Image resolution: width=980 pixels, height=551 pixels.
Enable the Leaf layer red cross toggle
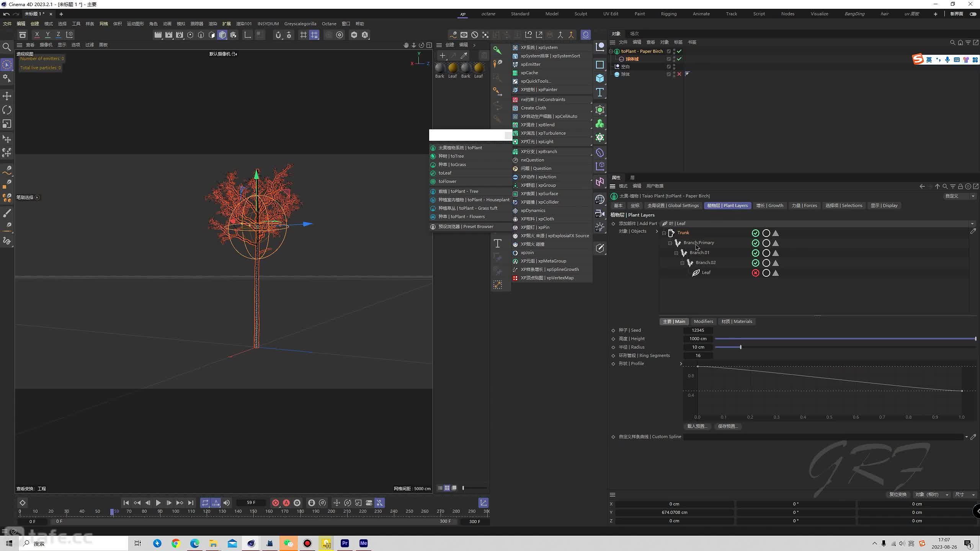click(x=755, y=273)
